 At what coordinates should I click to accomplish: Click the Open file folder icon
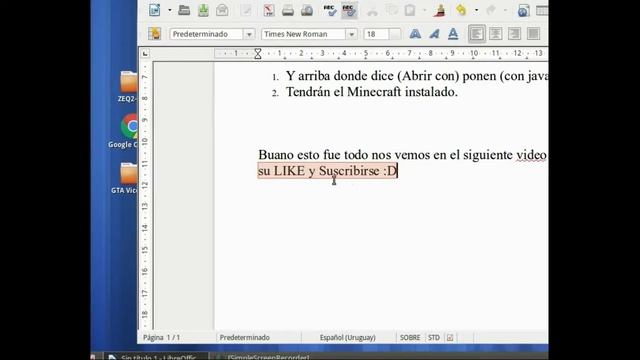tap(184, 10)
